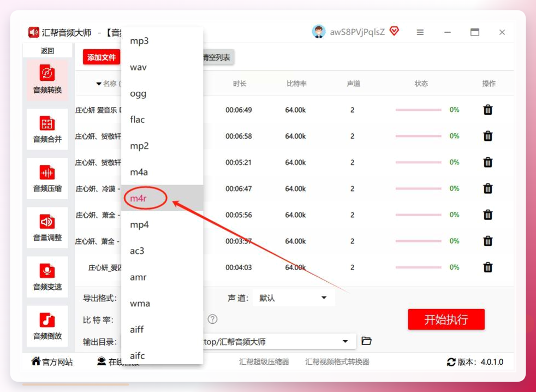Viewport: 536px width, 392px height.
Task: Choose m4a in the format dropdown
Action: [x=162, y=172]
